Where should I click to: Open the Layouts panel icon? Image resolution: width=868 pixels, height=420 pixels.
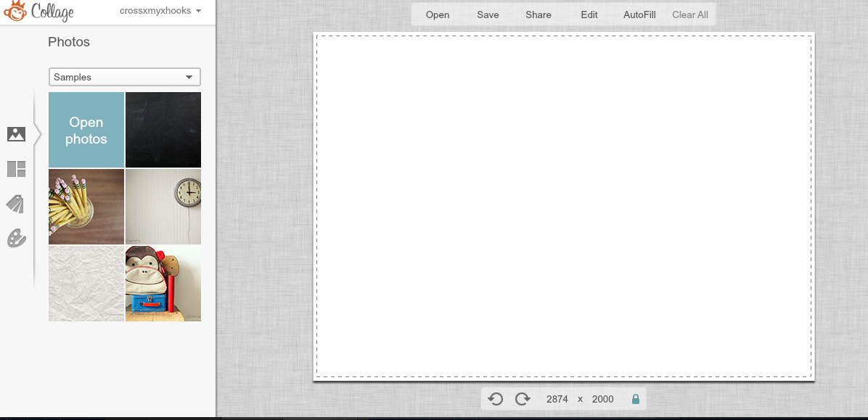point(16,169)
